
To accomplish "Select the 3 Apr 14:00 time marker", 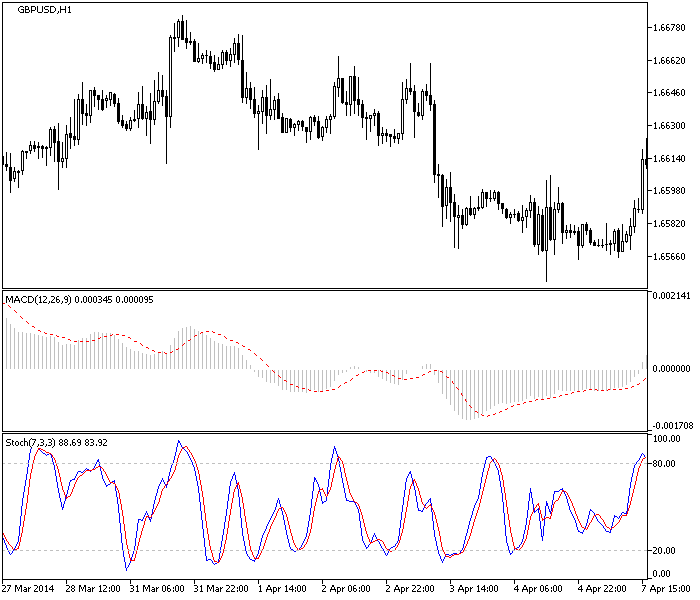I will pyautogui.click(x=478, y=589).
